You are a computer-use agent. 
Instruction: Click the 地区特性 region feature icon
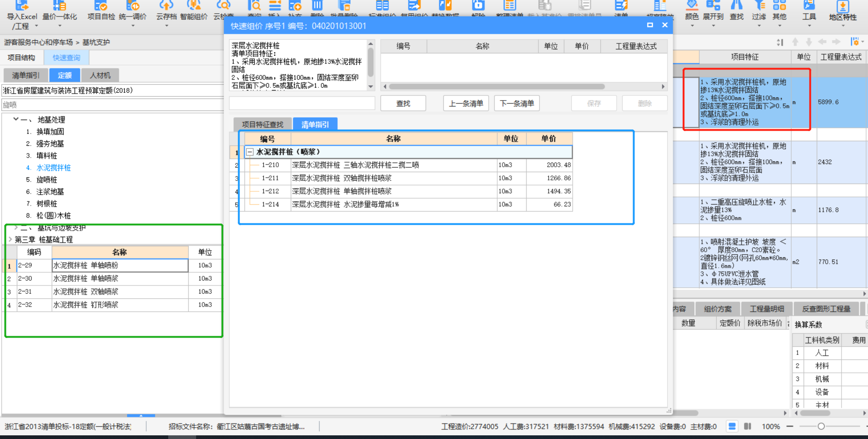pos(842,6)
